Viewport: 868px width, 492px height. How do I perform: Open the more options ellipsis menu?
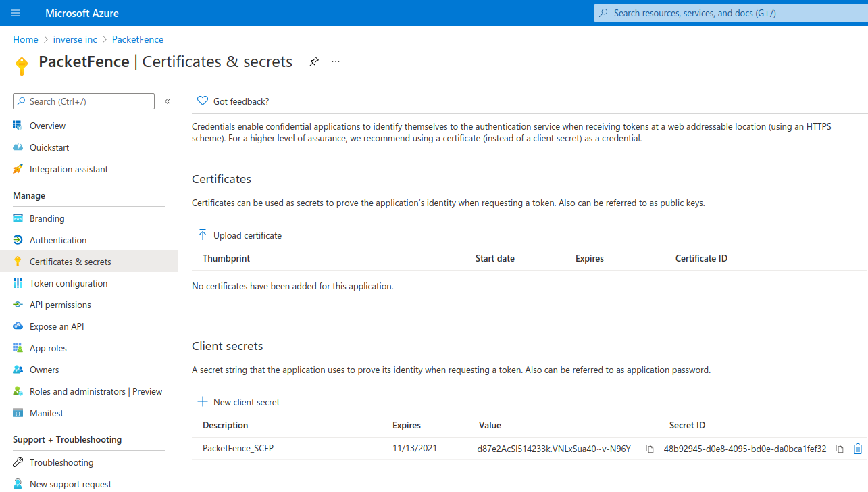coord(336,62)
